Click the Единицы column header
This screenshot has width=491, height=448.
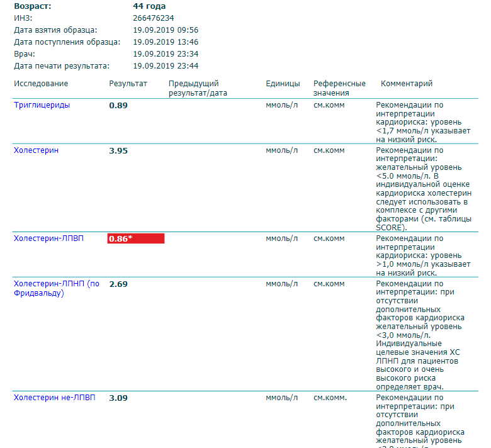pyautogui.click(x=283, y=84)
